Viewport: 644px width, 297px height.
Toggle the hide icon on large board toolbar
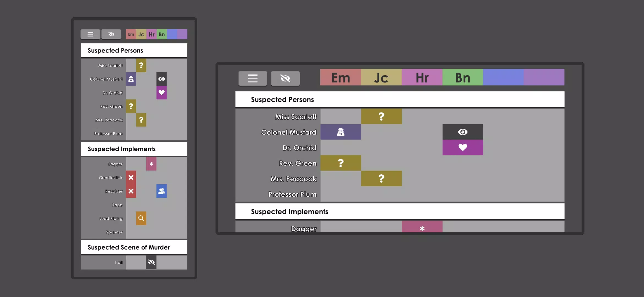tap(285, 78)
